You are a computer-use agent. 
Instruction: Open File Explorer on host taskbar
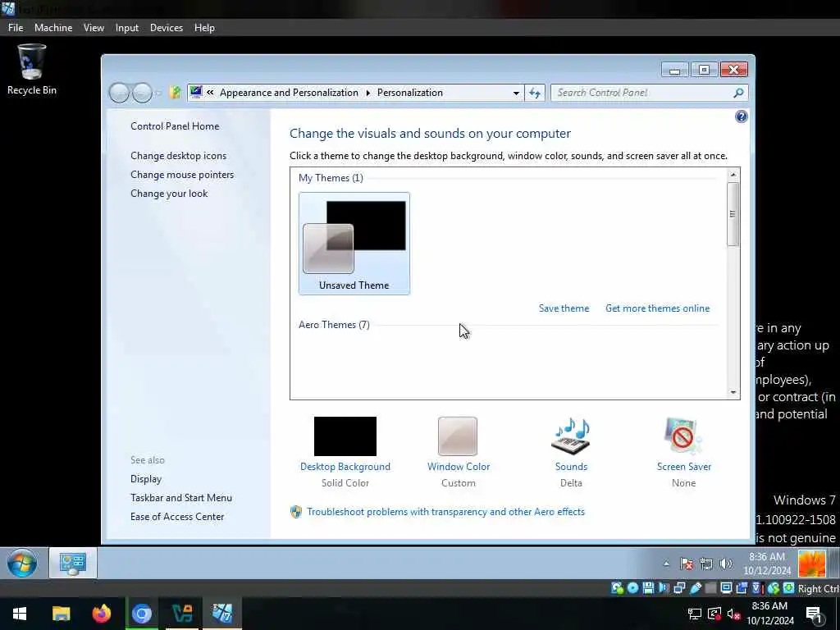point(61,614)
